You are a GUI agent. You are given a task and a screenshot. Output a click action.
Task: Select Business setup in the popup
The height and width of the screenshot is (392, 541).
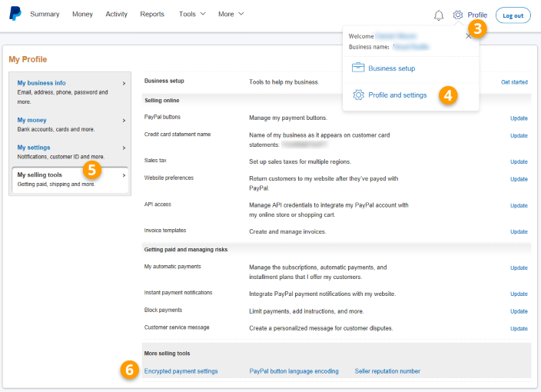tap(392, 68)
